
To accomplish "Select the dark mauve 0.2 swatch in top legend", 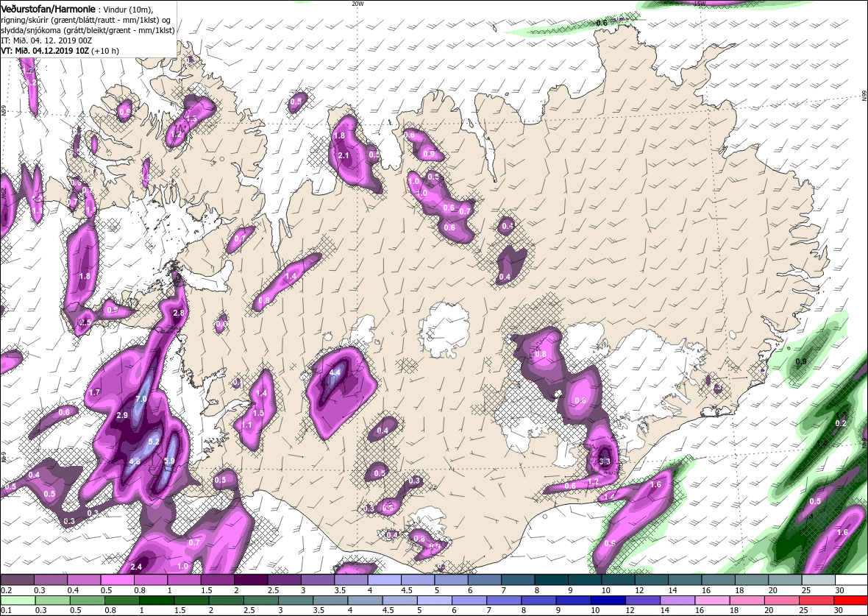I will 17,579.
